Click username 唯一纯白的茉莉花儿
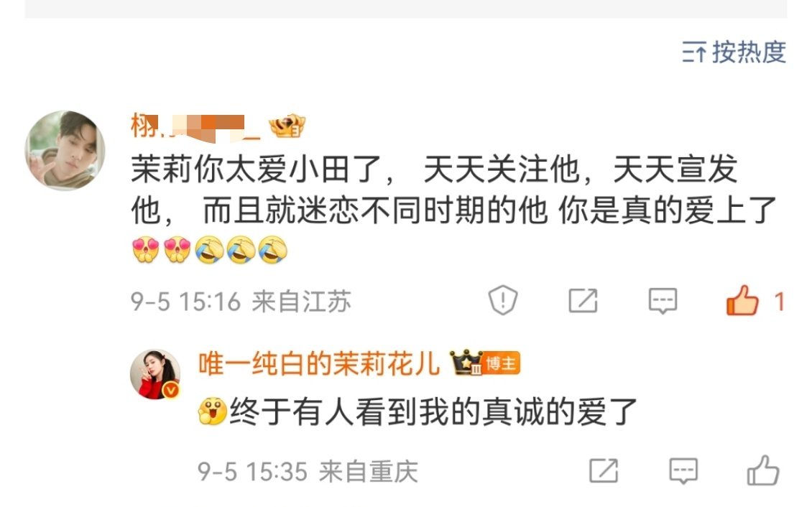 319,363
